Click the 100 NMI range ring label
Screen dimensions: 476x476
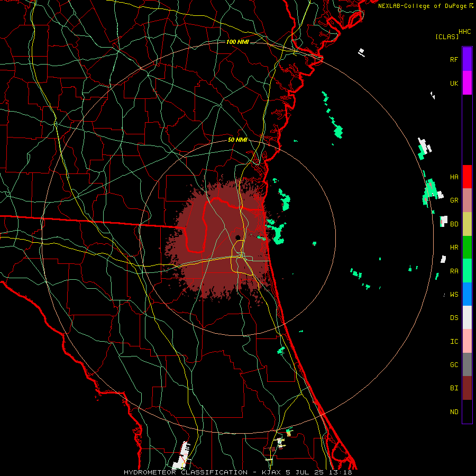pyautogui.click(x=237, y=42)
